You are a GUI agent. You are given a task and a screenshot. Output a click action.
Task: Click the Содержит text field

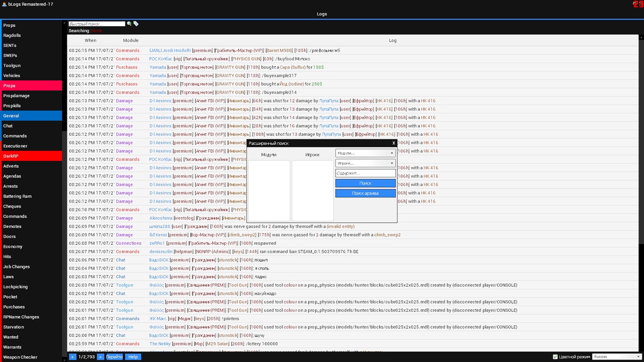(365, 173)
